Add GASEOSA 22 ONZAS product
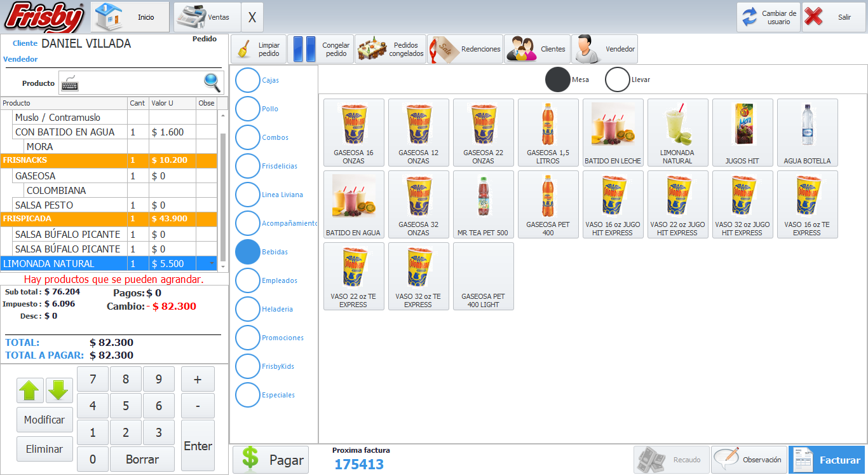 click(483, 132)
